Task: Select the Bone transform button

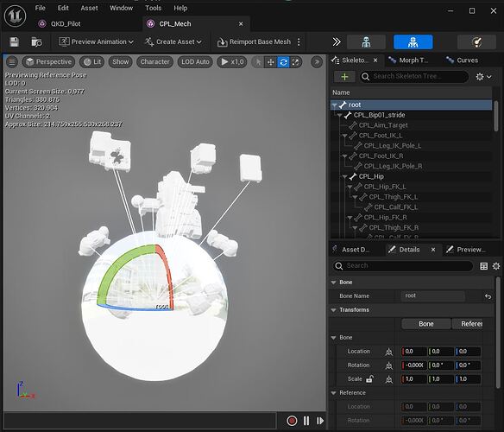Action: (426, 324)
